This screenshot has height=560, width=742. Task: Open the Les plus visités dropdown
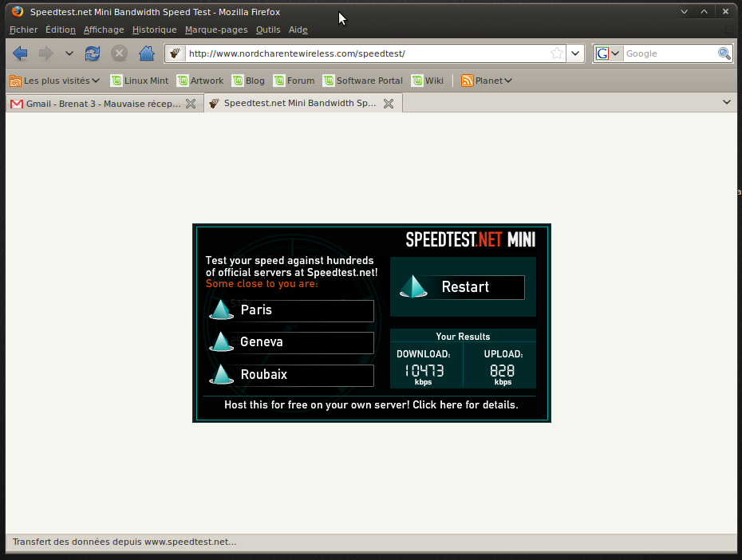(96, 81)
